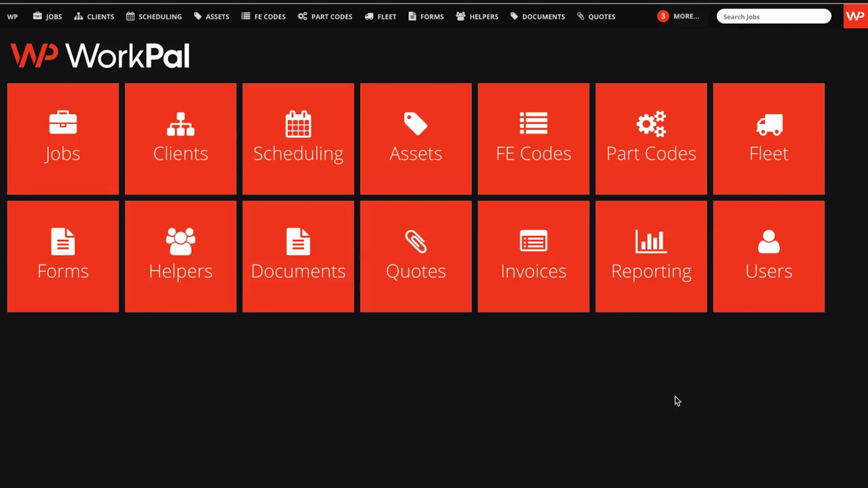Click the WorkPal logo below the navigation bar
Screen dimensions: 868x488
[100, 56]
